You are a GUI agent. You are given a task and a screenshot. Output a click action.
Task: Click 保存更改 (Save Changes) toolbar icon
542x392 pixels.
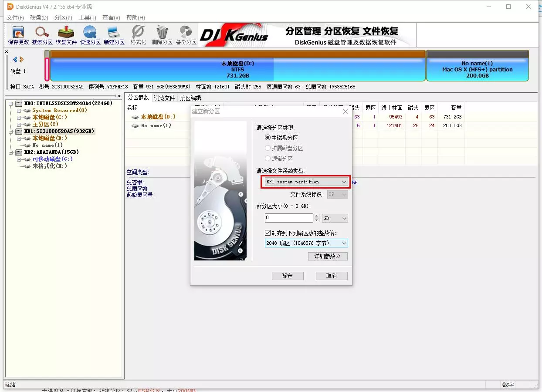(18, 35)
